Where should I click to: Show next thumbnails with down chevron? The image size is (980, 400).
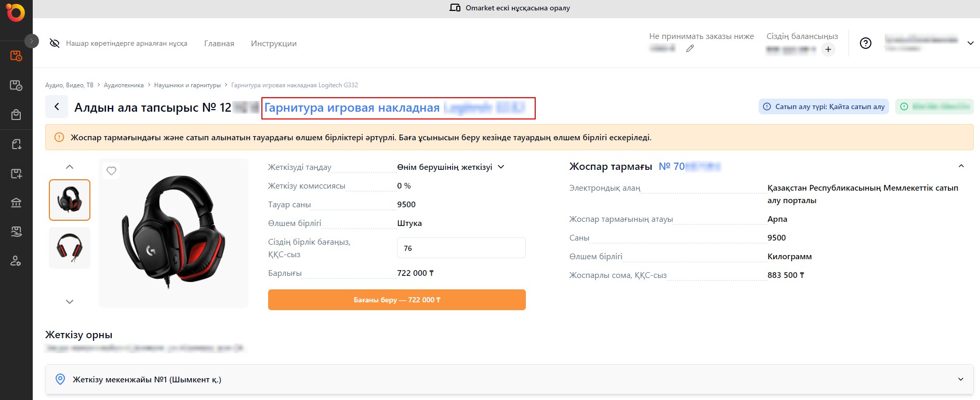(x=70, y=302)
